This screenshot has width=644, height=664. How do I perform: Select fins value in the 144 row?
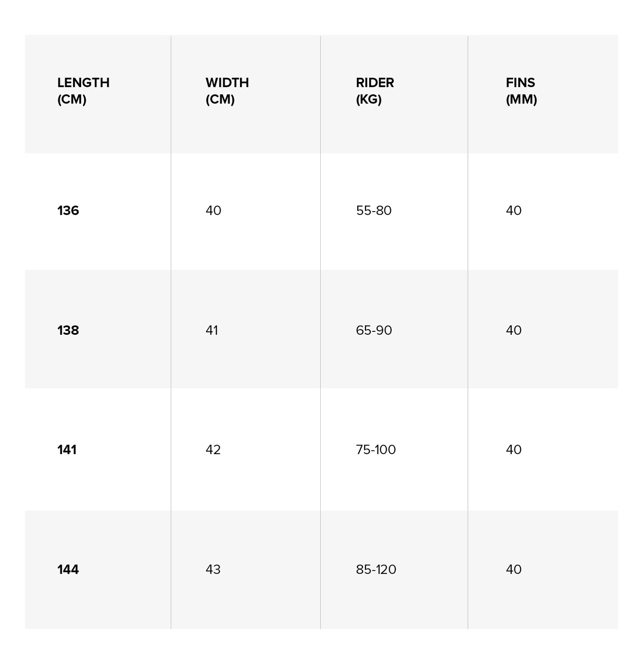pyautogui.click(x=513, y=570)
